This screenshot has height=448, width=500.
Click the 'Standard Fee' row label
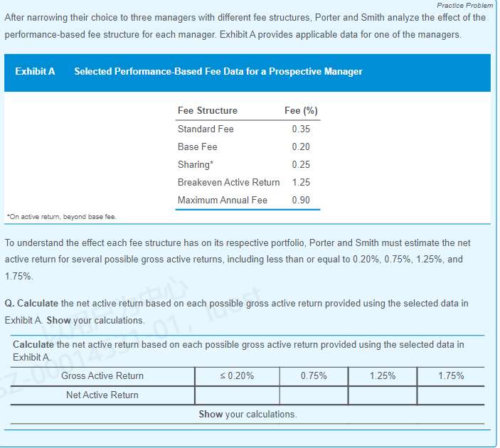(x=206, y=129)
